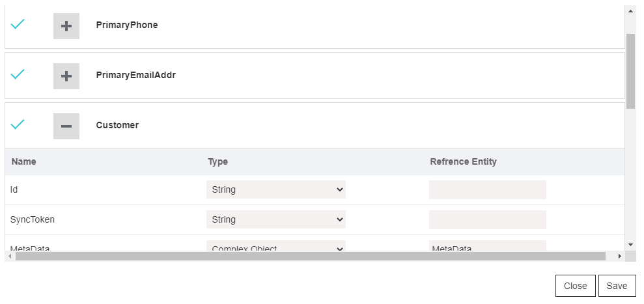Click the Reference Entity field for Id

pos(487,189)
